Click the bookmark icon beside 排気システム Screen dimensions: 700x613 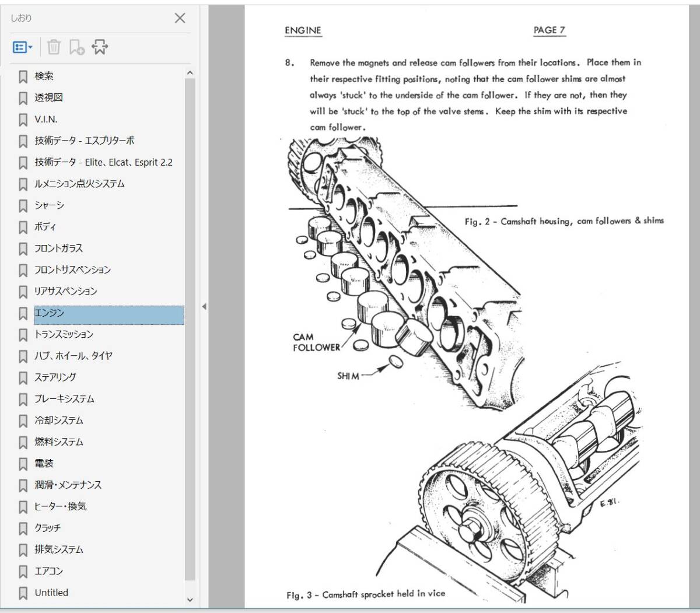23,551
